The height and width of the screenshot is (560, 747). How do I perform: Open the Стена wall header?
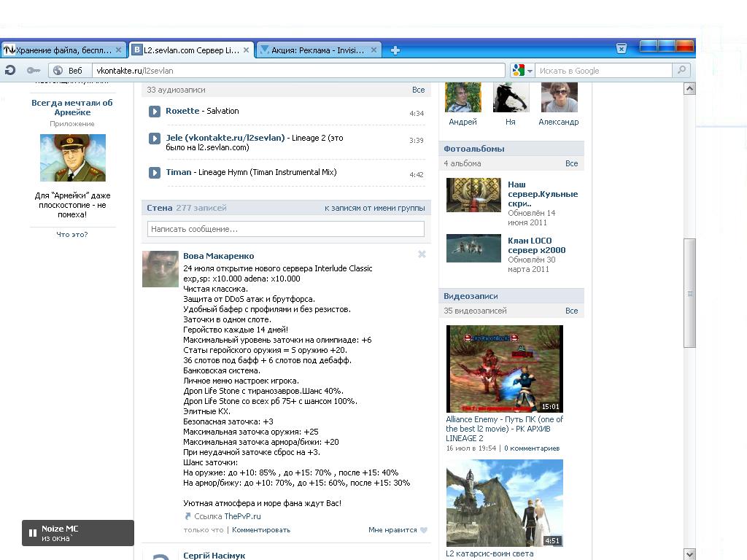tap(160, 208)
